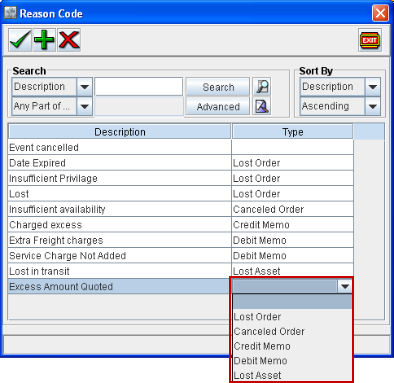Click the Type column header
The width and height of the screenshot is (394, 383).
[293, 132]
